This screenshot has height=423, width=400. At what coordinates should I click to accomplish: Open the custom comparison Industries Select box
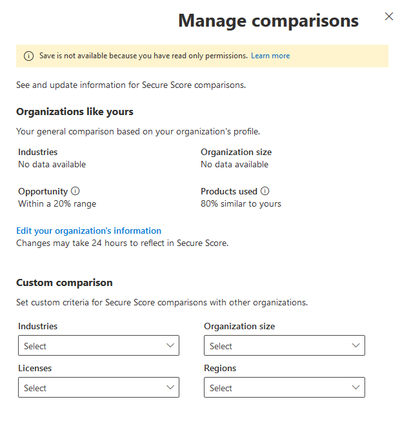pyautogui.click(x=99, y=345)
